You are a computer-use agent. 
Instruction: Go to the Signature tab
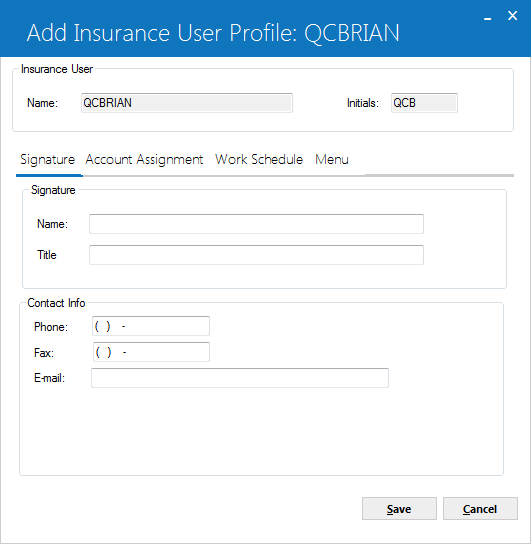(48, 160)
